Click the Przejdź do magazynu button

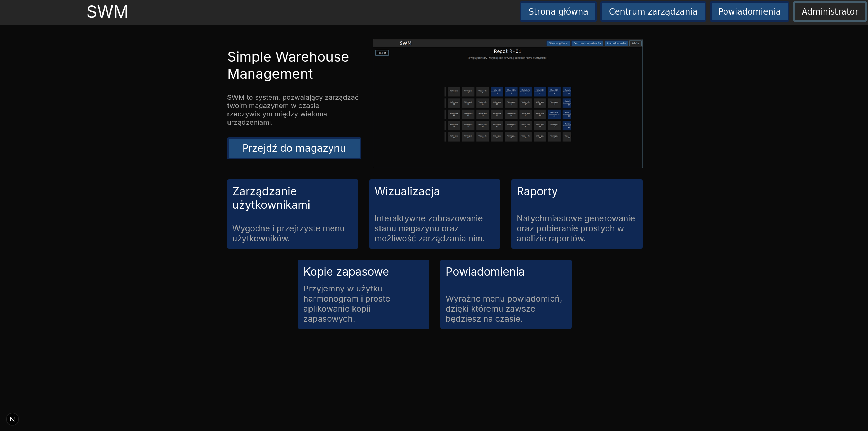click(294, 148)
